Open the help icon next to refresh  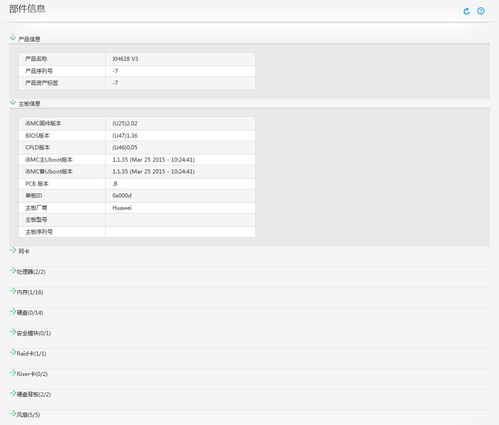(x=481, y=11)
